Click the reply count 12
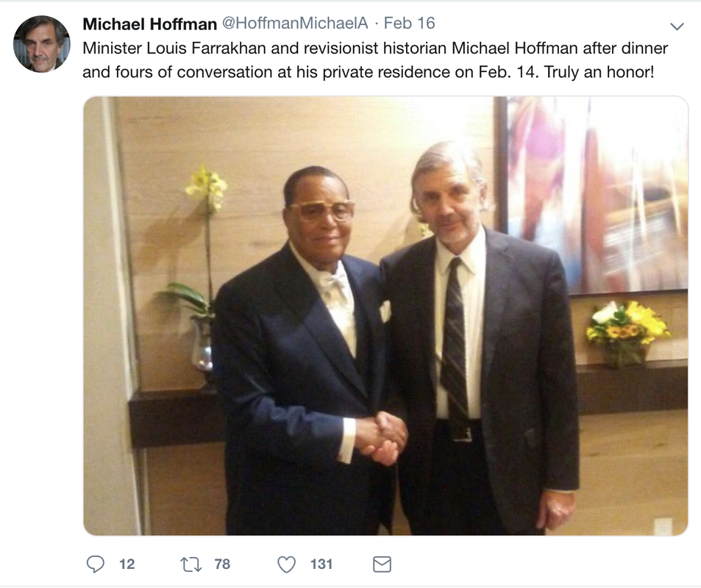 coord(127,564)
